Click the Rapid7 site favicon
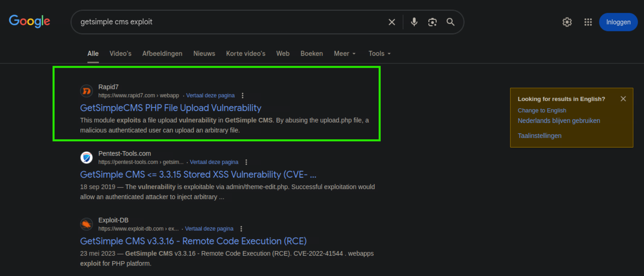 coord(87,91)
